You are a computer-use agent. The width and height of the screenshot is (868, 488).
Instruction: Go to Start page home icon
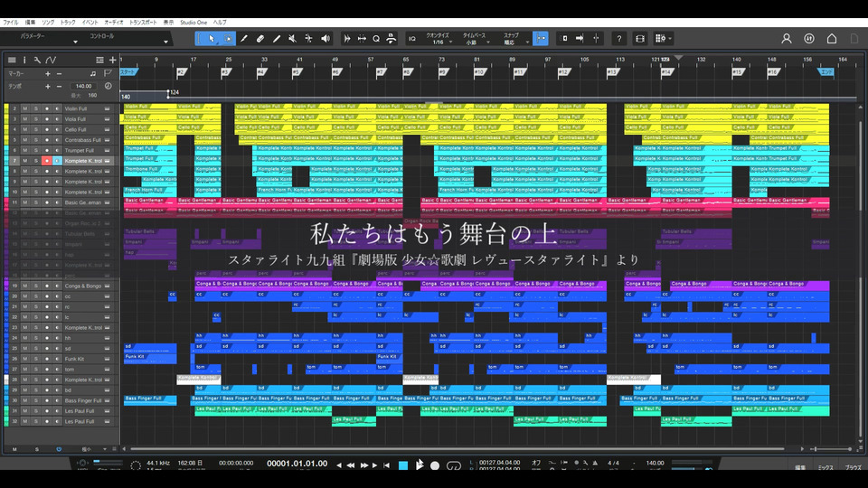pyautogui.click(x=832, y=38)
